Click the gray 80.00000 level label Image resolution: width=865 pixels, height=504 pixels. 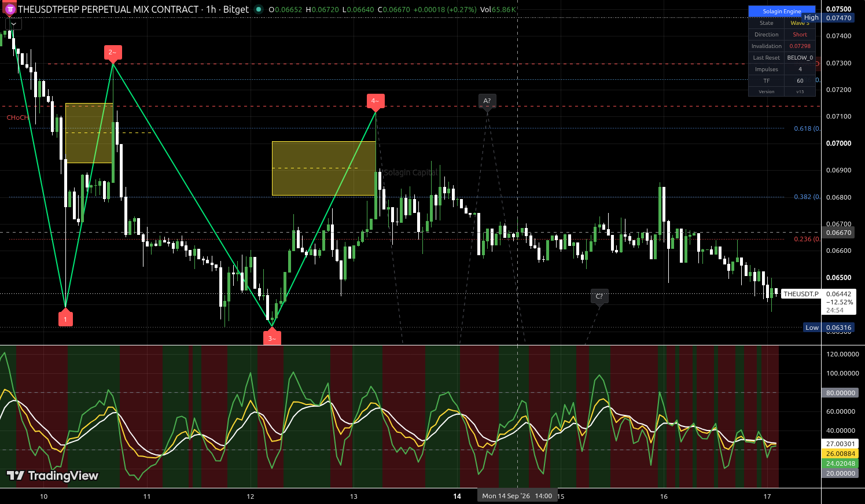pos(840,392)
